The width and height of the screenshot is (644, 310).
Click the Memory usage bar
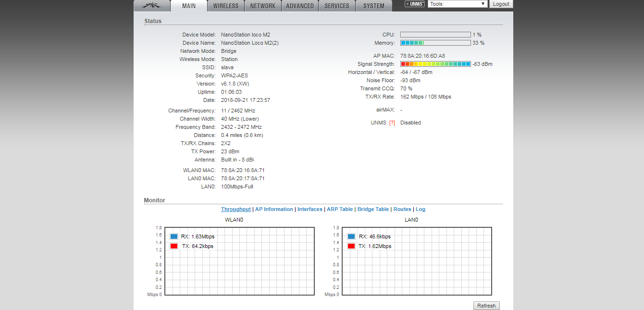point(435,43)
